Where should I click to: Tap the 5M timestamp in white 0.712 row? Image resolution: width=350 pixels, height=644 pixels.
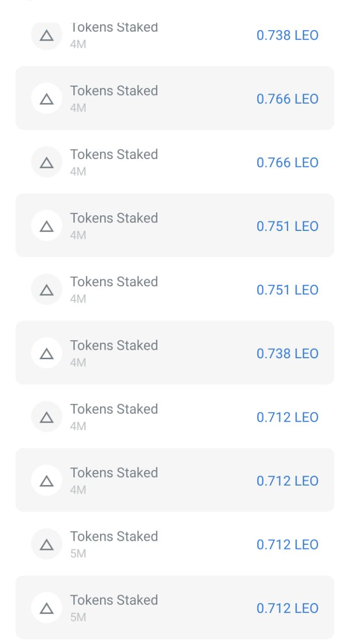78,553
